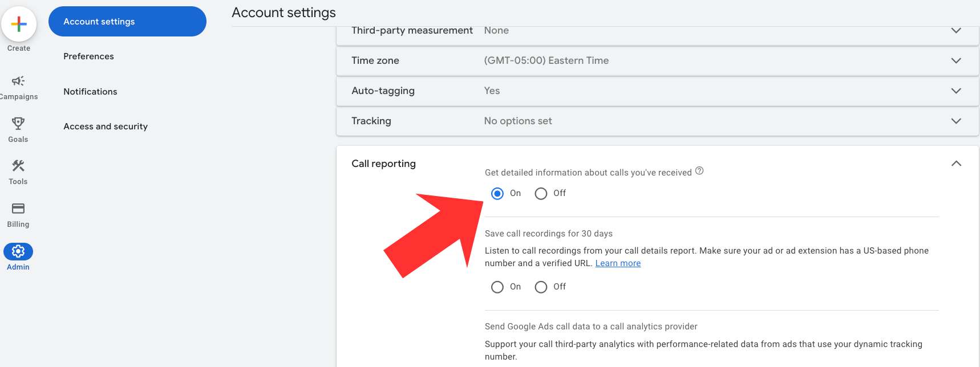The height and width of the screenshot is (367, 980).
Task: Enable saving call recordings On option
Action: point(497,287)
